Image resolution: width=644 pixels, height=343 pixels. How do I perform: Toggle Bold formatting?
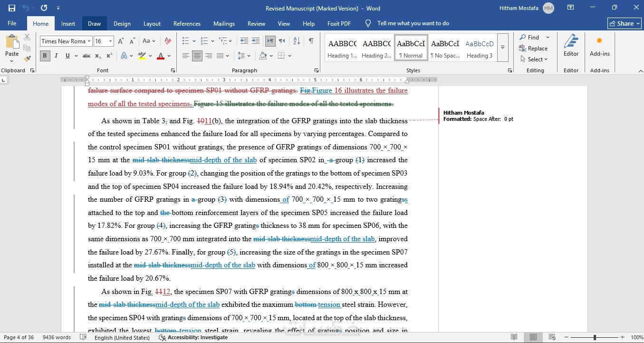[45, 56]
